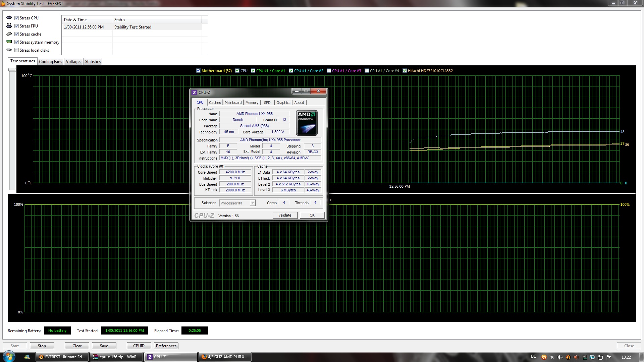
Task: Toggle the Stress CPU checkbox
Action: (x=16, y=18)
